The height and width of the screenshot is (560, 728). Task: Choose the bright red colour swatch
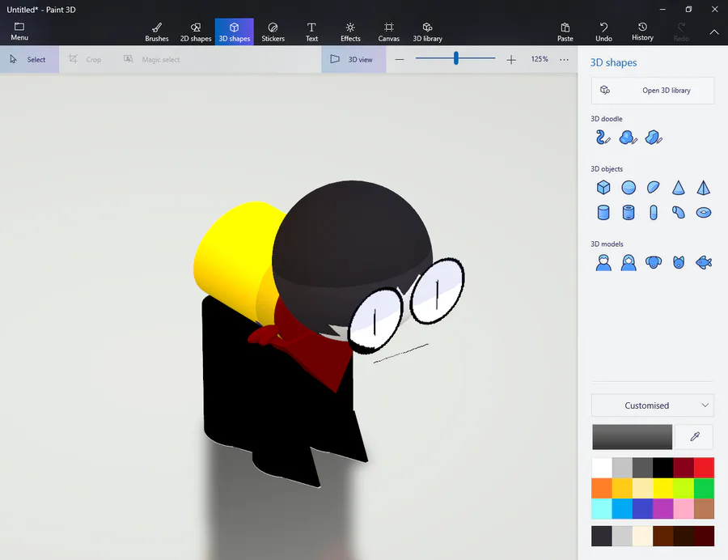pos(704,468)
